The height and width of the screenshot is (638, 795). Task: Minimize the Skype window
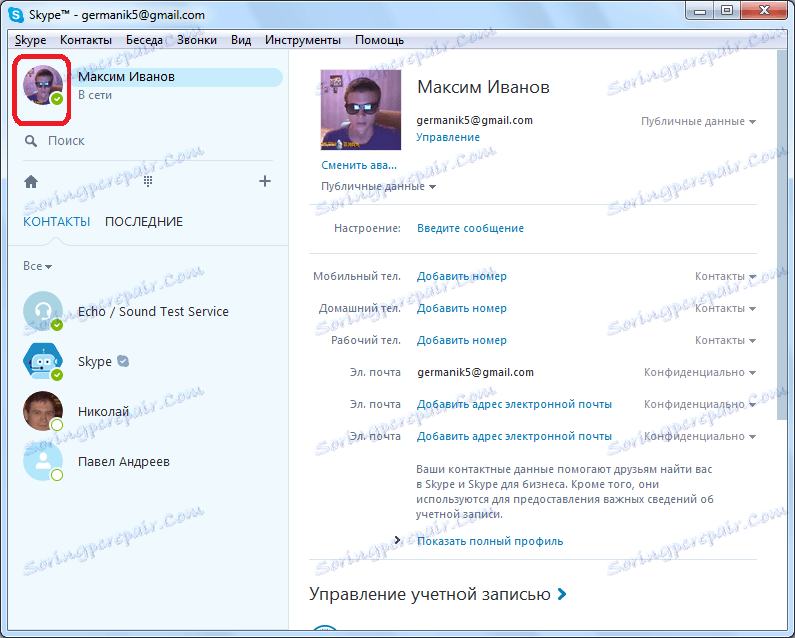point(700,11)
